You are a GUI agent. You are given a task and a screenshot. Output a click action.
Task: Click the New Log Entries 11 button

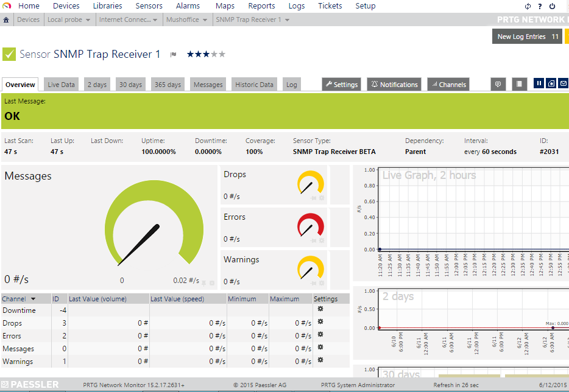coord(527,37)
